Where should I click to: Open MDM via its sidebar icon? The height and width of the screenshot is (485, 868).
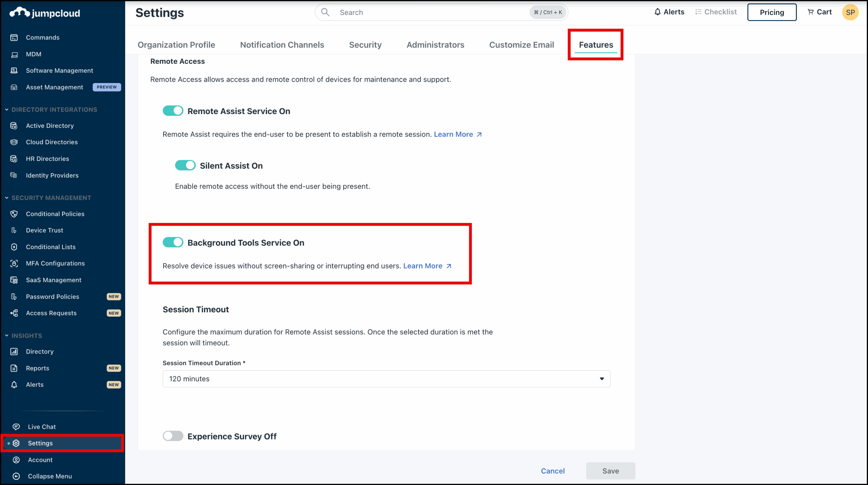tap(14, 54)
